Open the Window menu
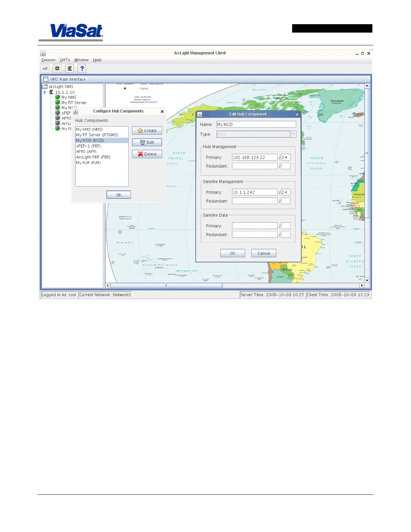The image size is (411, 532). pos(81,60)
